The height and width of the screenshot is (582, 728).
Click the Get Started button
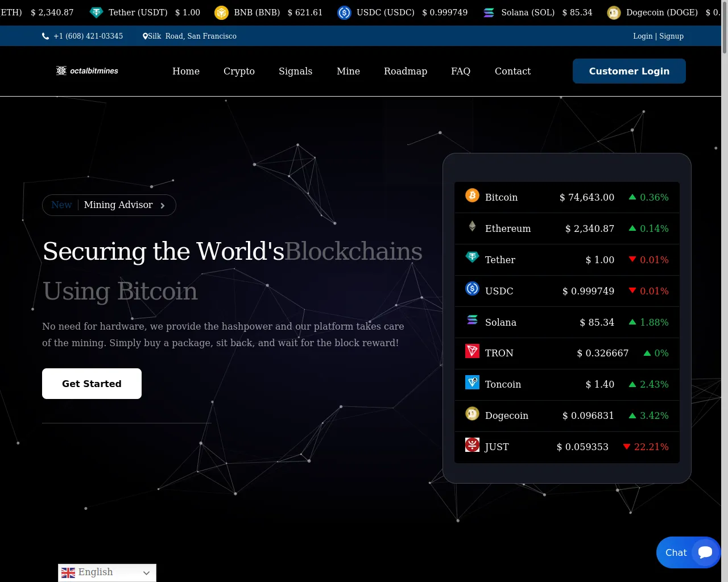point(92,384)
